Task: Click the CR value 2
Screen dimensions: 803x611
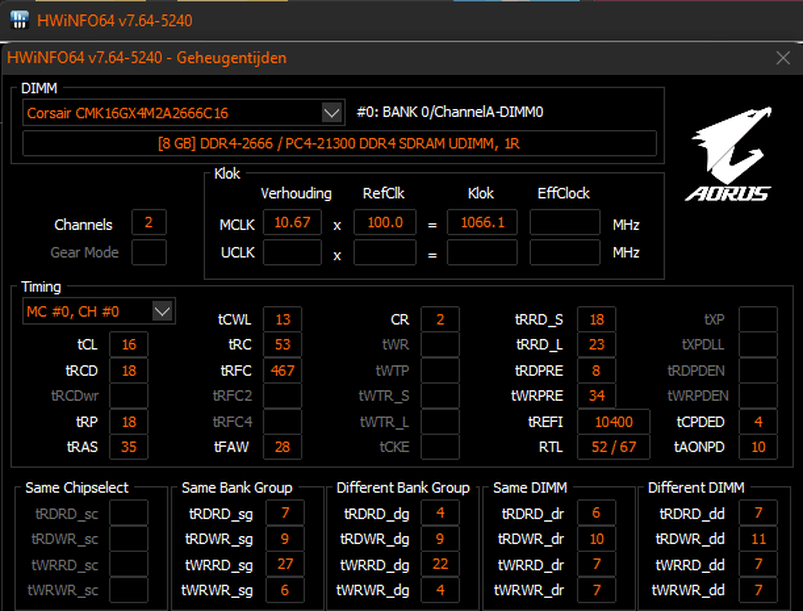Action: pos(440,320)
